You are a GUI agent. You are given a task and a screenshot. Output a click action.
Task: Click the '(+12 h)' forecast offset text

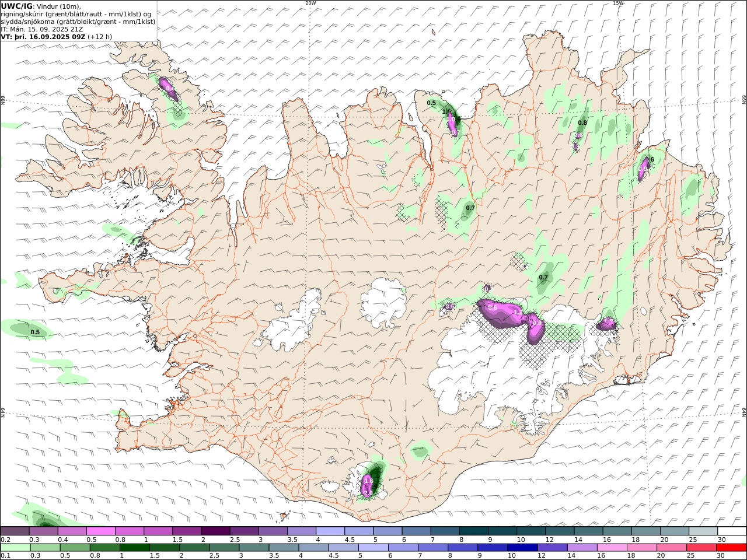[100, 37]
